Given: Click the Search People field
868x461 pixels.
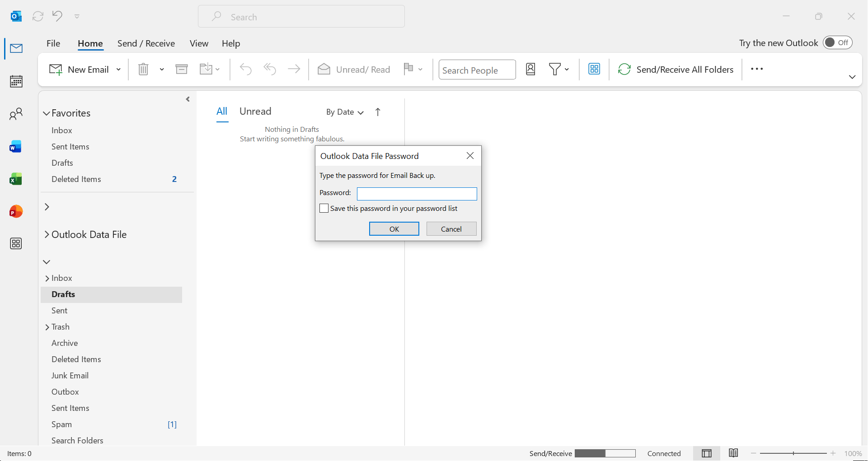Looking at the screenshot, I should (477, 70).
